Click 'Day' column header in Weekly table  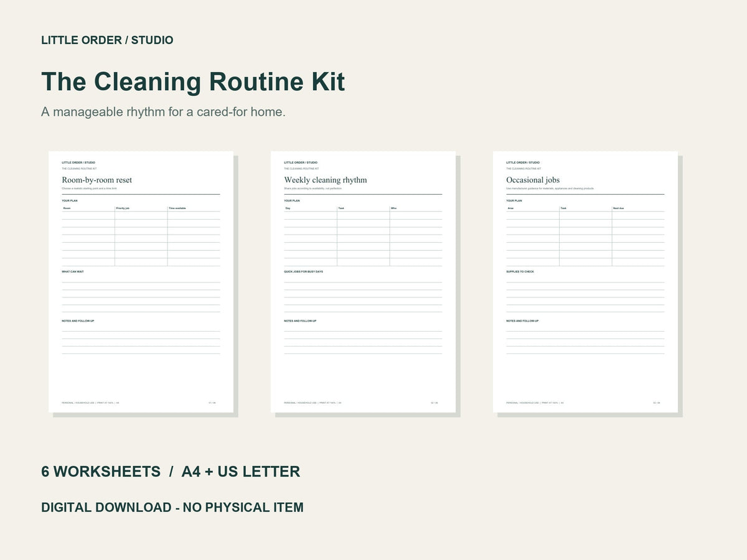pos(288,208)
